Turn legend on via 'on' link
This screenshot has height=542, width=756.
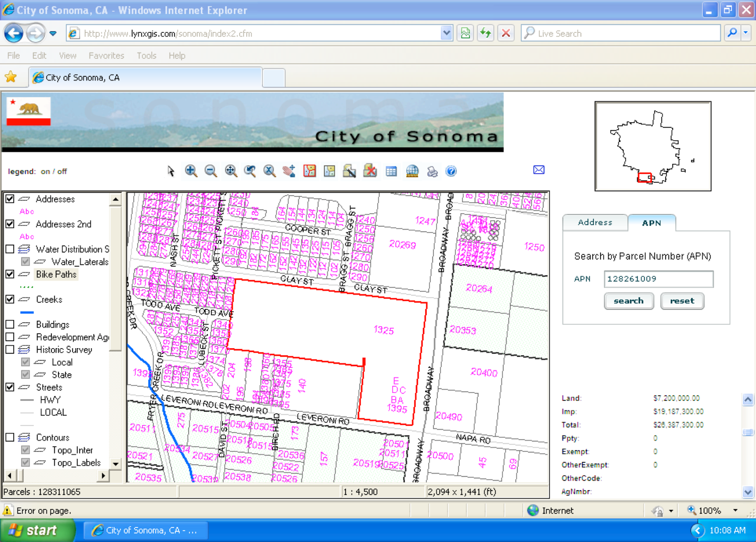(x=45, y=172)
